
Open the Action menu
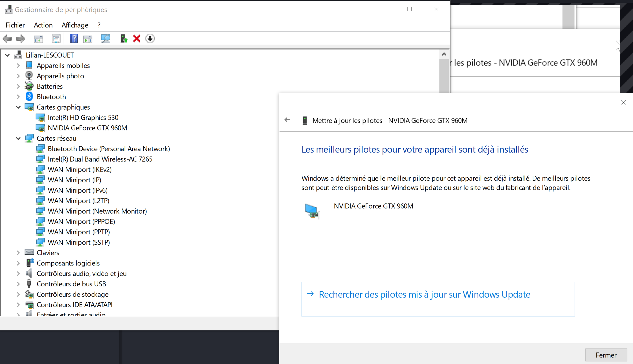click(43, 25)
